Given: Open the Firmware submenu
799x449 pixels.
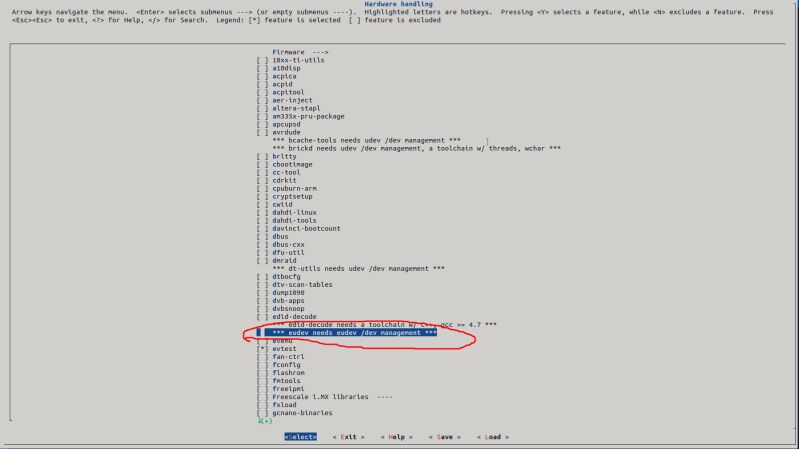Looking at the screenshot, I should click(x=300, y=52).
